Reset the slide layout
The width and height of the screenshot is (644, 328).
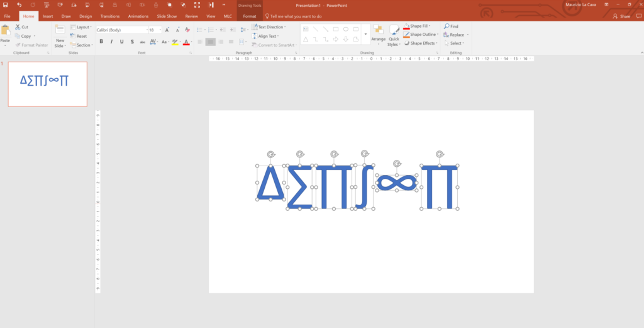click(79, 36)
